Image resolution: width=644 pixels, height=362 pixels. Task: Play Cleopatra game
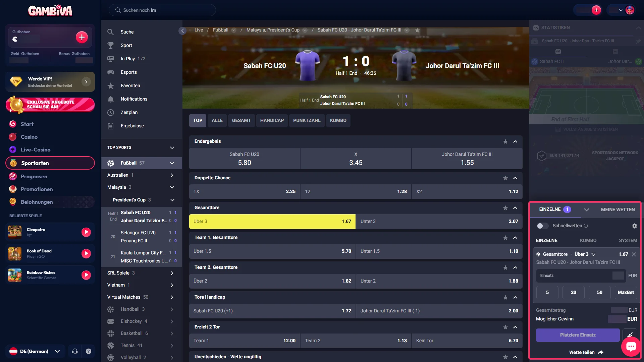pyautogui.click(x=86, y=232)
